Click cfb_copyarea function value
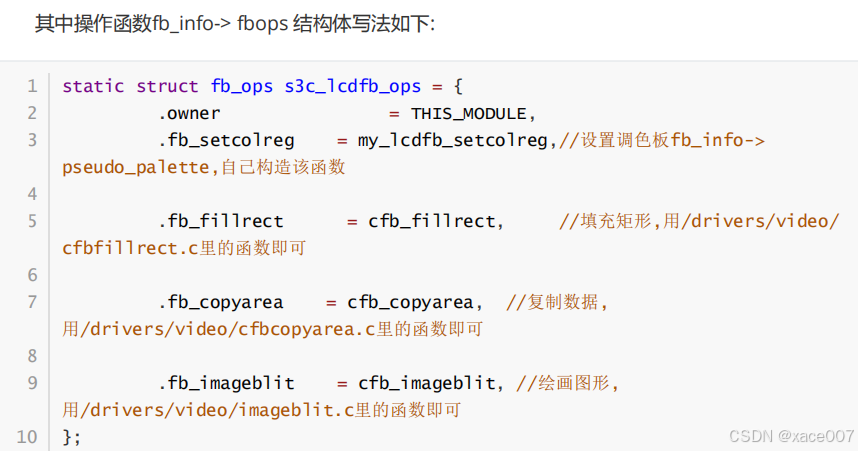 pyautogui.click(x=410, y=302)
